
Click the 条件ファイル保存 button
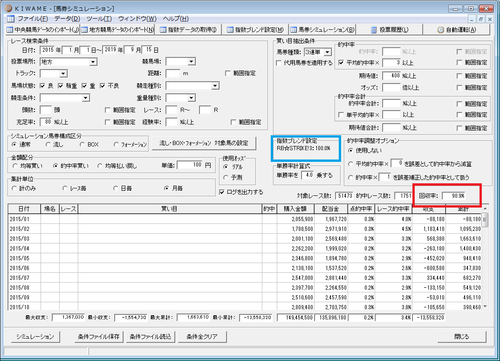pos(99,337)
